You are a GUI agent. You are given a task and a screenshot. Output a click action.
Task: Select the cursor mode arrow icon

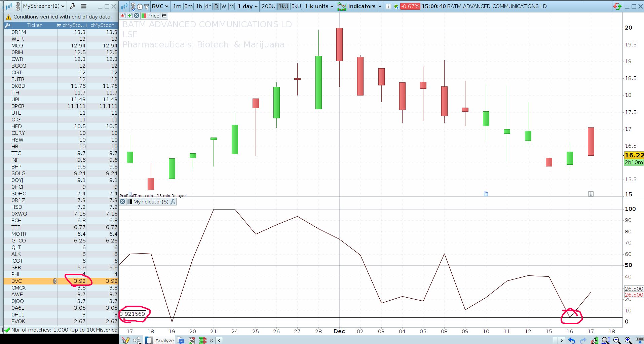tap(147, 6)
